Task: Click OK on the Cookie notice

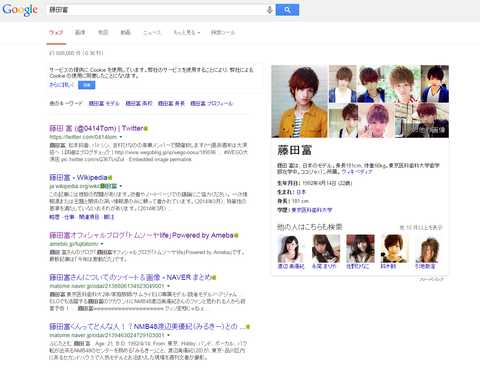Action: click(x=87, y=85)
